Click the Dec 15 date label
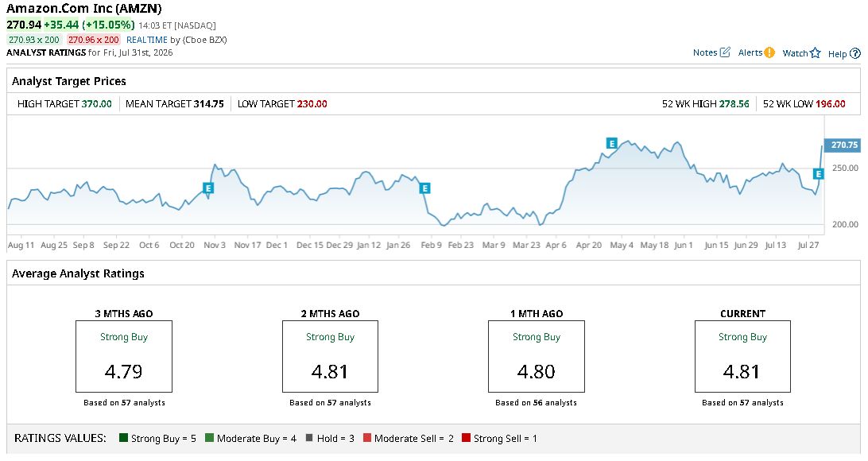868x461 pixels. pyautogui.click(x=309, y=245)
